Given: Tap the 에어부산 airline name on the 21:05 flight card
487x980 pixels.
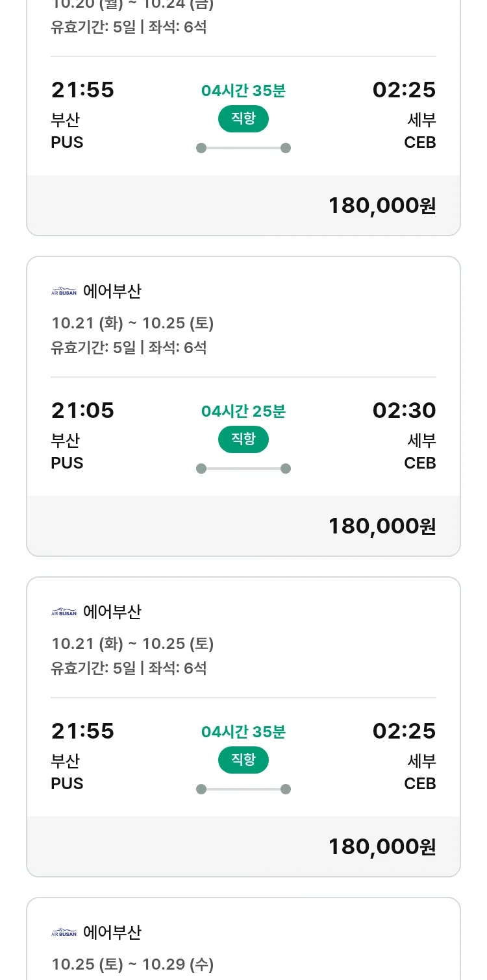Looking at the screenshot, I should coord(112,291).
